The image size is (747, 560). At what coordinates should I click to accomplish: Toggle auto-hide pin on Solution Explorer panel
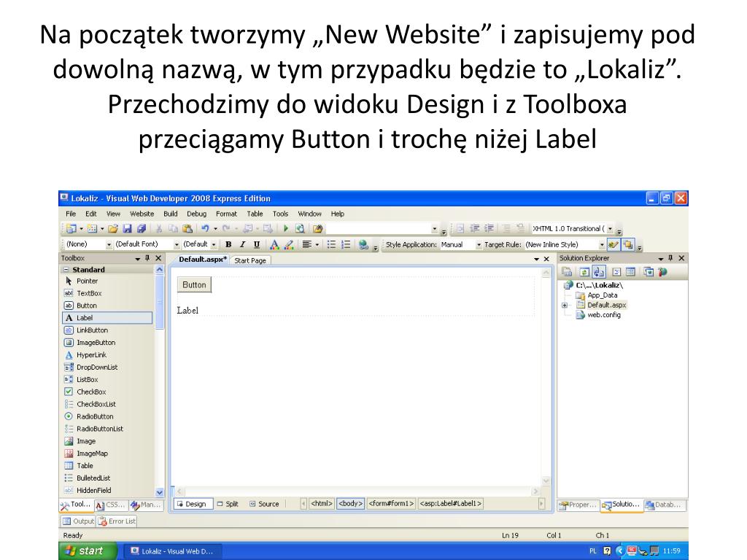coord(671,258)
